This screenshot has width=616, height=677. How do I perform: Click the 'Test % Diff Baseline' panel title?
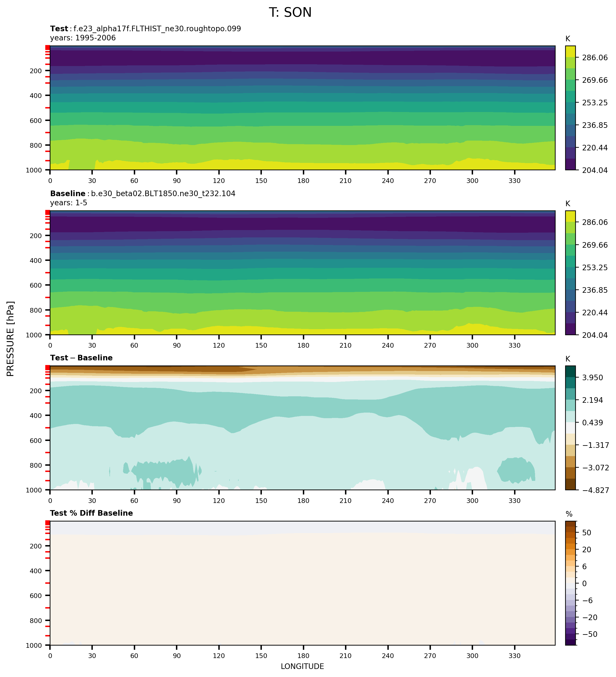91,513
